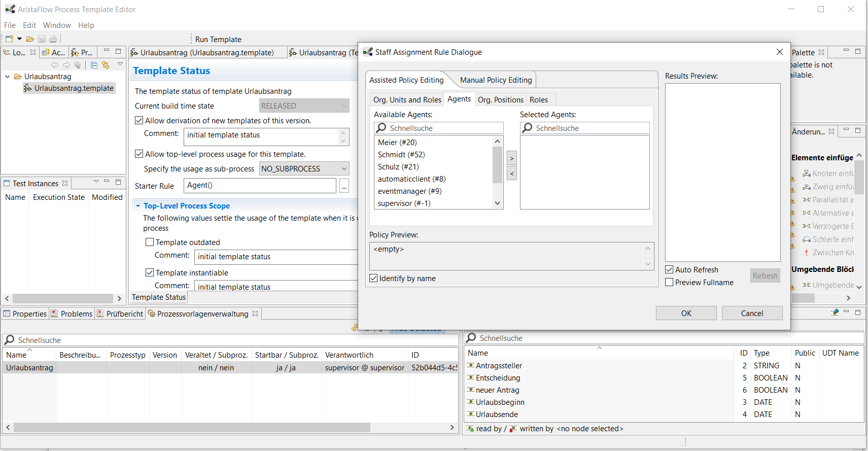Click the Open folder toolbar icon
This screenshot has height=451, width=868.
(x=30, y=39)
